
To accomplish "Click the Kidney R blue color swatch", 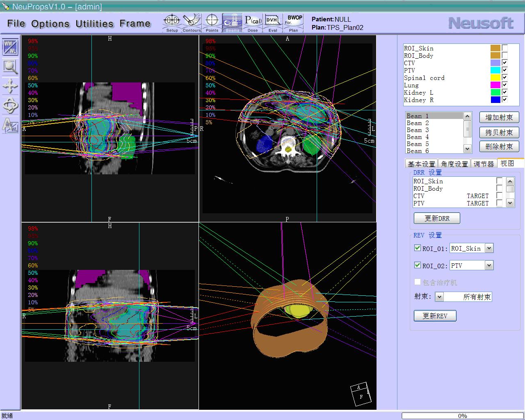I will (495, 100).
